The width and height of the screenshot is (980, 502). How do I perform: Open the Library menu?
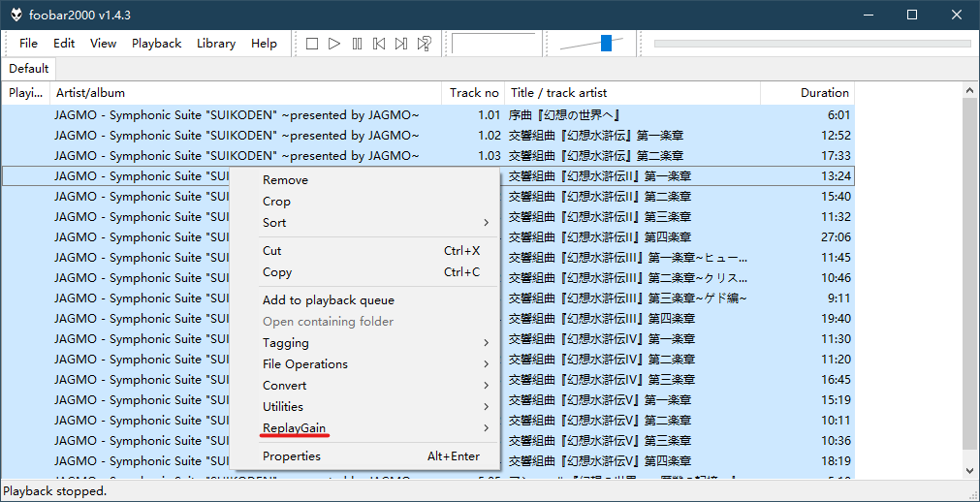(x=215, y=44)
